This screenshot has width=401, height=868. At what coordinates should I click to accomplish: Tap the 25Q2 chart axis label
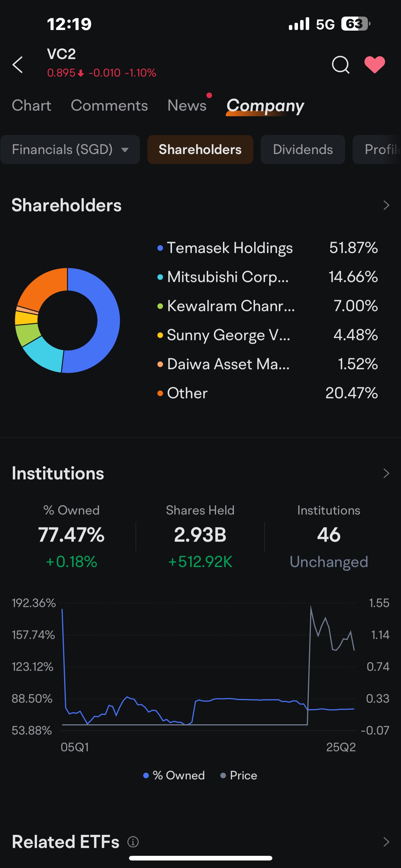[x=341, y=747]
